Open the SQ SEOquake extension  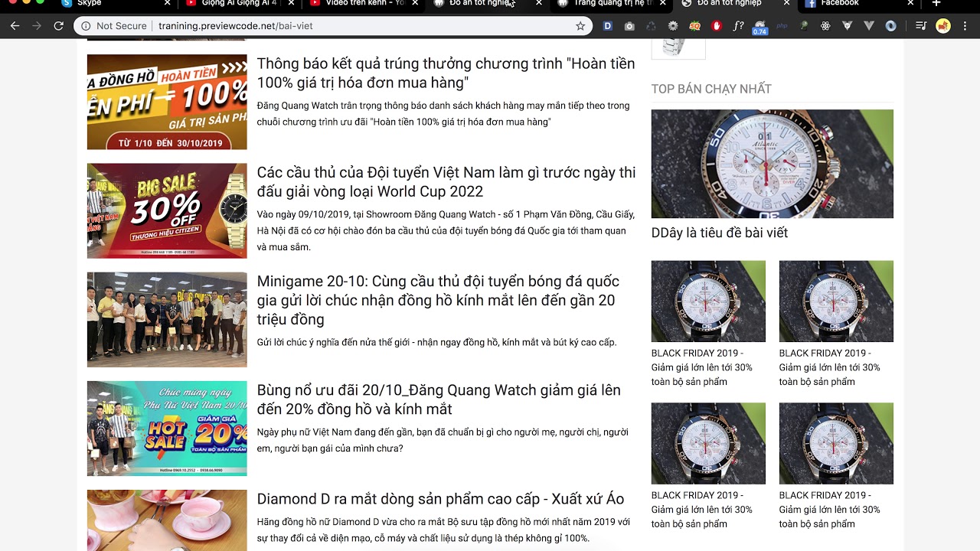point(695,26)
